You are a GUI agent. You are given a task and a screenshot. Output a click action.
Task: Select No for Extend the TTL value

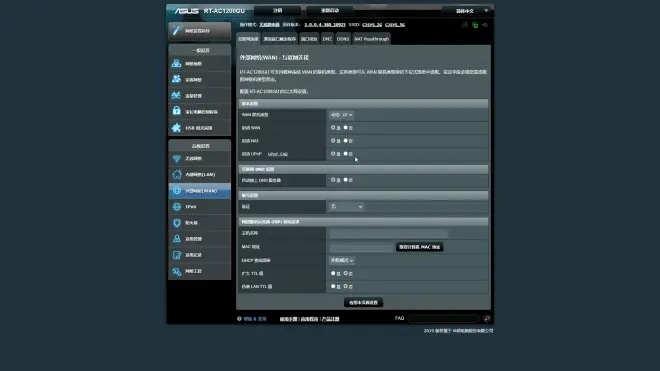(346, 273)
